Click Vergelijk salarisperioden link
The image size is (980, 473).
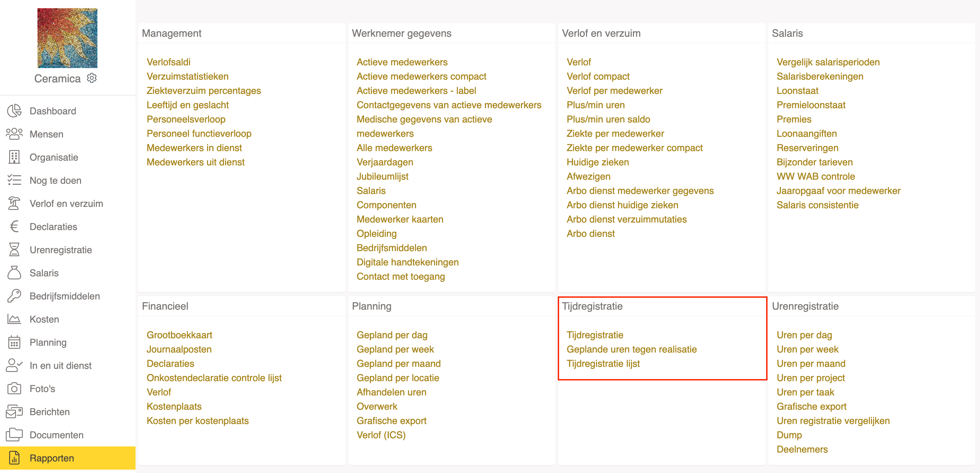(828, 62)
